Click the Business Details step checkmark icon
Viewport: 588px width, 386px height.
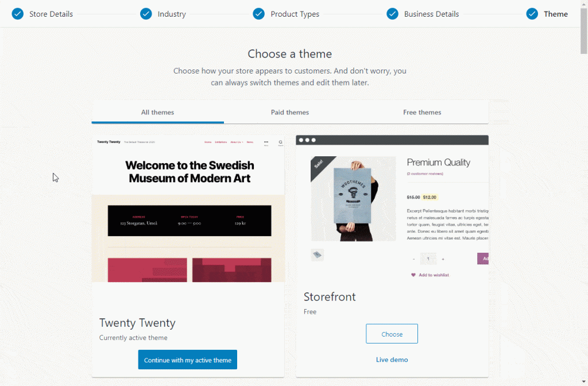click(392, 14)
